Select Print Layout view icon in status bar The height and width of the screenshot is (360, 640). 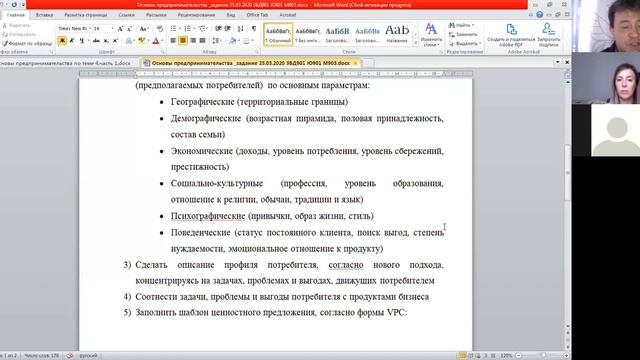462,356
